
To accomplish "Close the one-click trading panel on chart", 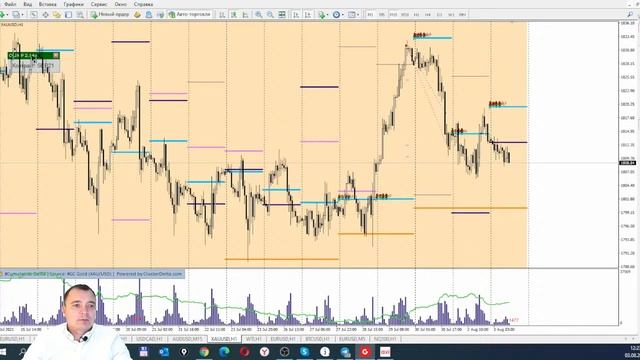I will point(56,55).
